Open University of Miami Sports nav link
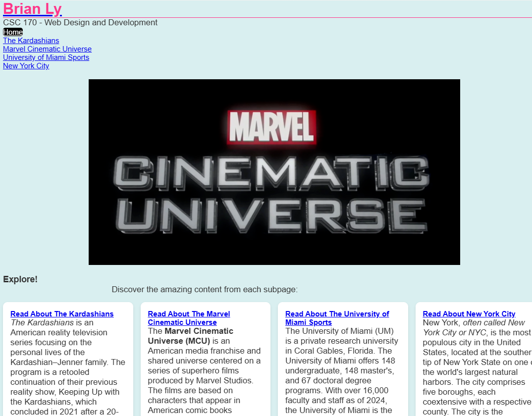Viewport: 532px width, 416px height. tap(46, 57)
